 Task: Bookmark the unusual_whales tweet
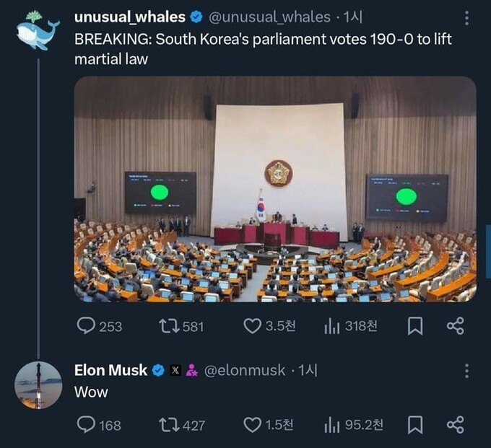click(415, 326)
